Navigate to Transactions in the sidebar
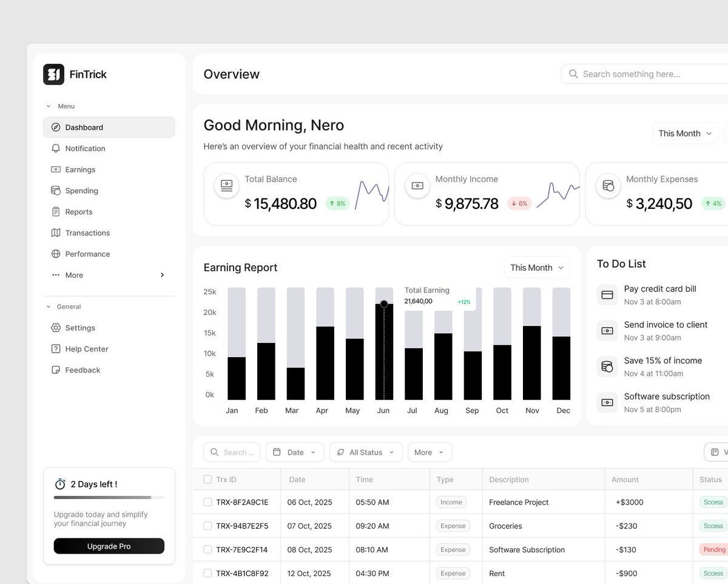The image size is (728, 584). coord(109,233)
